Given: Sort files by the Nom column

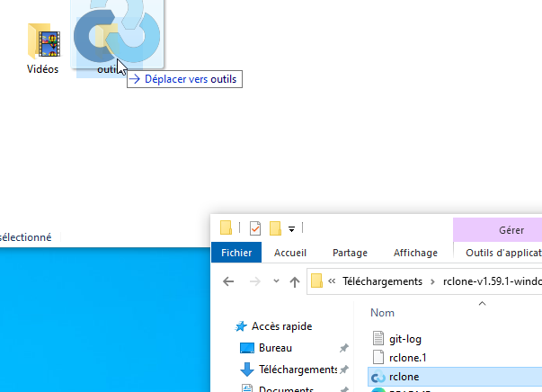Looking at the screenshot, I should (382, 313).
